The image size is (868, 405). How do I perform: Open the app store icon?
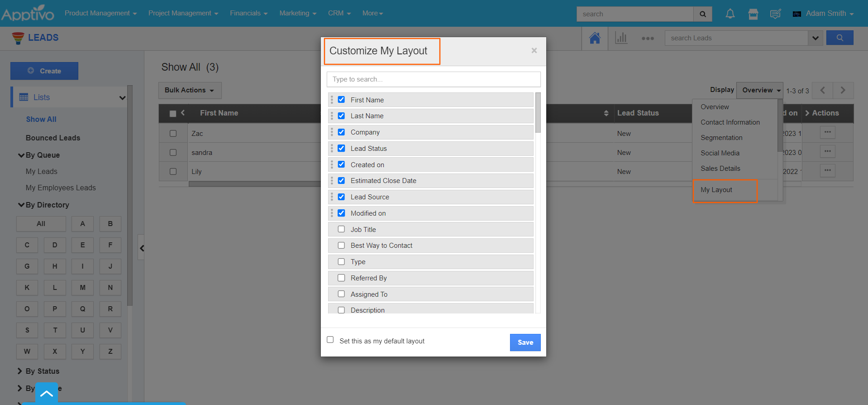coord(753,14)
